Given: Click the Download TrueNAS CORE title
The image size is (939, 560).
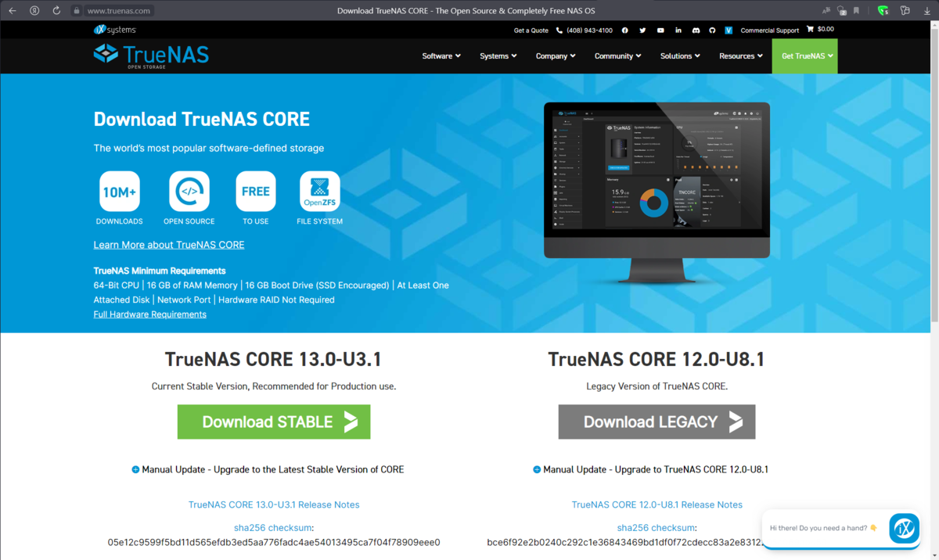Looking at the screenshot, I should pyautogui.click(x=202, y=120).
